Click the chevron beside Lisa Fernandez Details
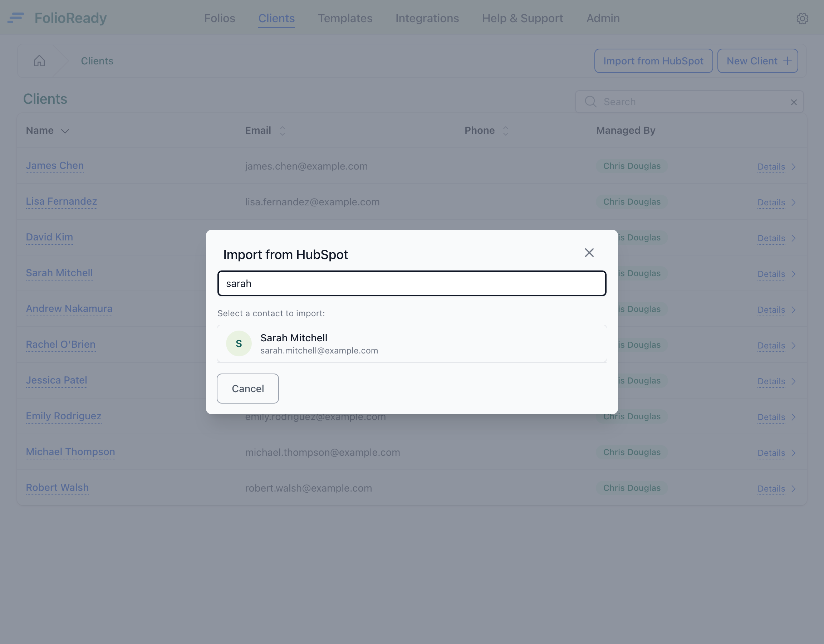This screenshot has height=644, width=824. [x=794, y=203]
